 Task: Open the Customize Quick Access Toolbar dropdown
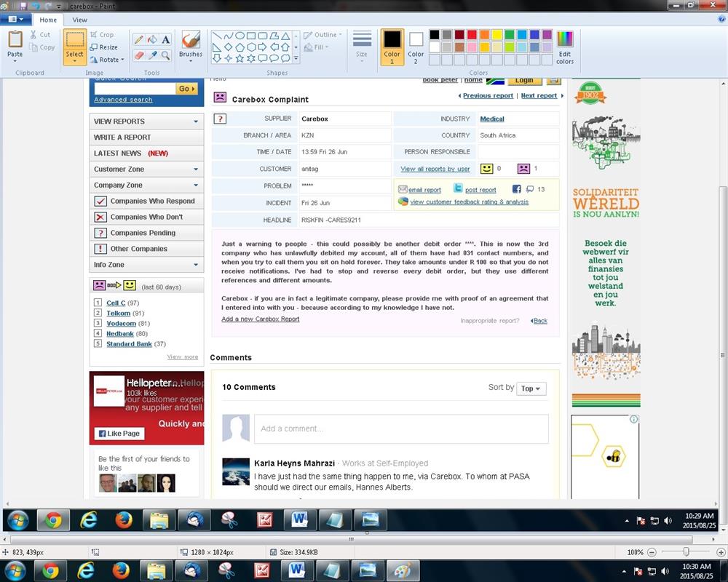pyautogui.click(x=59, y=6)
